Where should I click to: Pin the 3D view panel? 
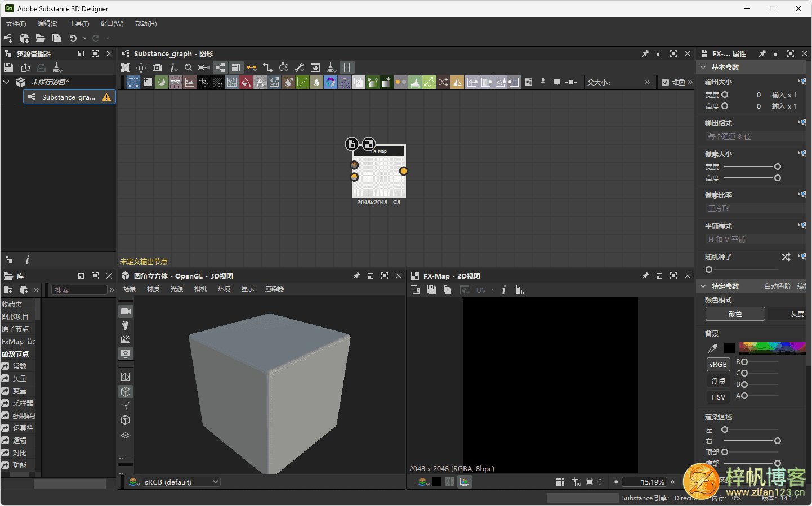356,276
